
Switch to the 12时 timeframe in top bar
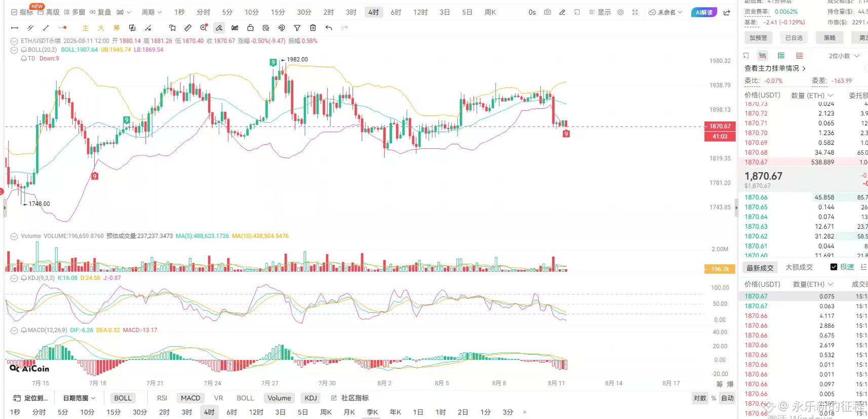420,12
